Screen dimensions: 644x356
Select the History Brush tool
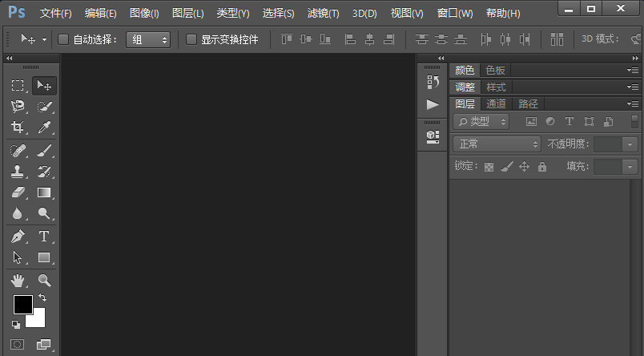click(x=44, y=172)
